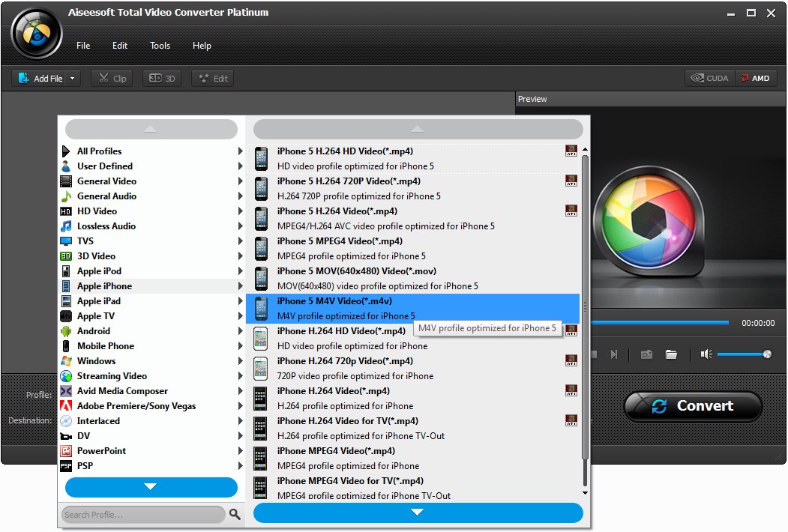Click the Lossless Audio icon
This screenshot has width=788, height=532.
click(x=66, y=226)
